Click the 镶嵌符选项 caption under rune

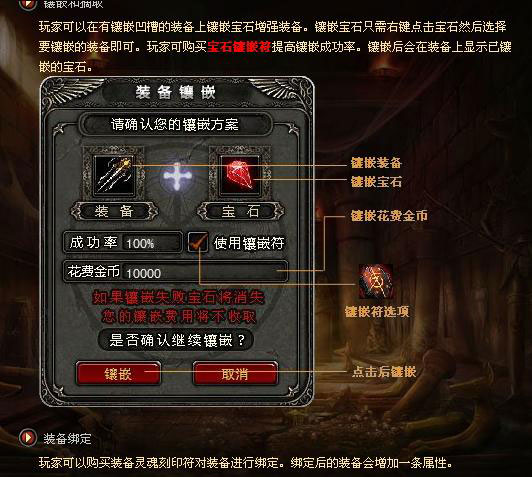click(x=377, y=311)
